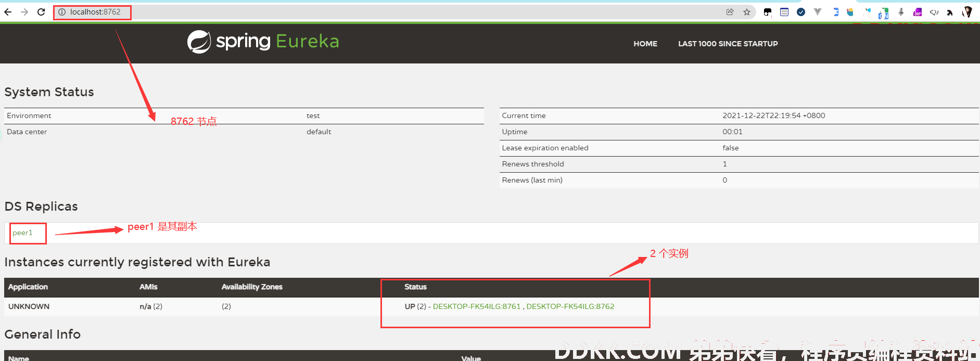
Task: Bookmark this page with star icon
Action: (747, 12)
